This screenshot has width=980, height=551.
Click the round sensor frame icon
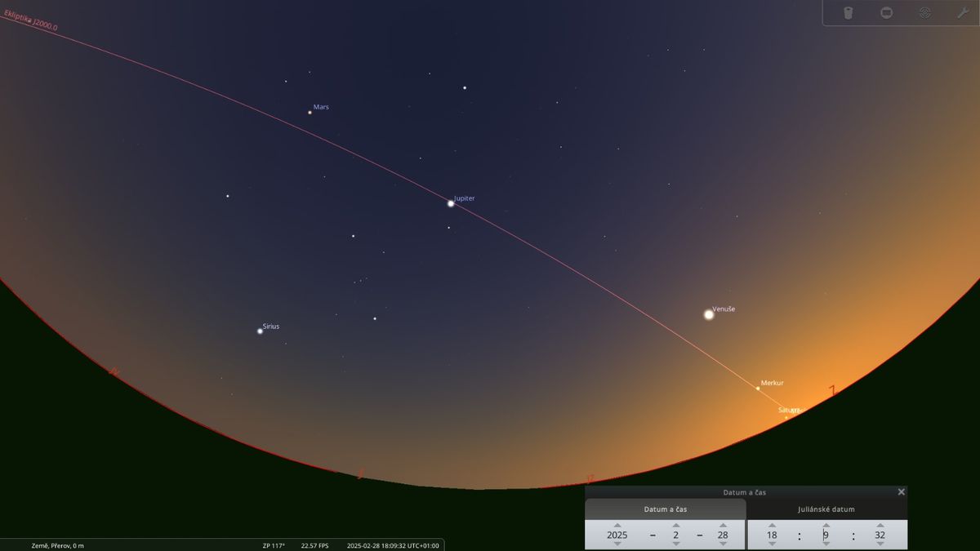click(x=886, y=13)
